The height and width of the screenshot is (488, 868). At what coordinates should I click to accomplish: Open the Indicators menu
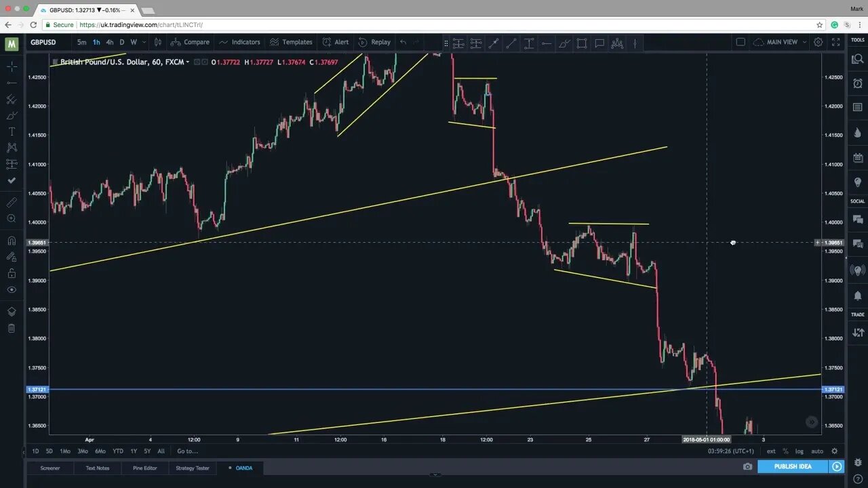(x=239, y=42)
